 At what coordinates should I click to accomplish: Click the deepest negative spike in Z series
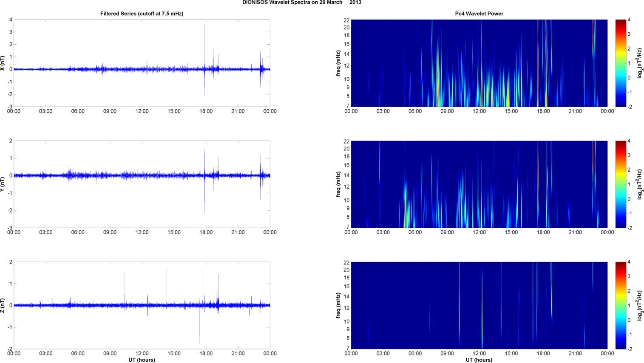point(199,342)
